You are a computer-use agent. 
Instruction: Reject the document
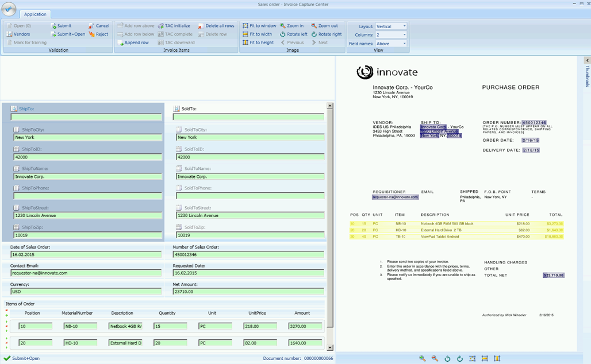point(98,34)
